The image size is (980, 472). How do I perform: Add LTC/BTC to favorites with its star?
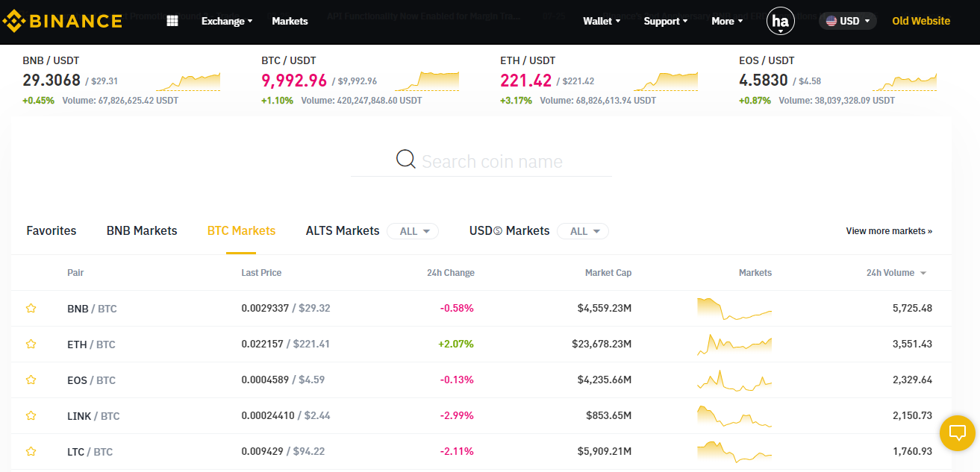(x=31, y=451)
